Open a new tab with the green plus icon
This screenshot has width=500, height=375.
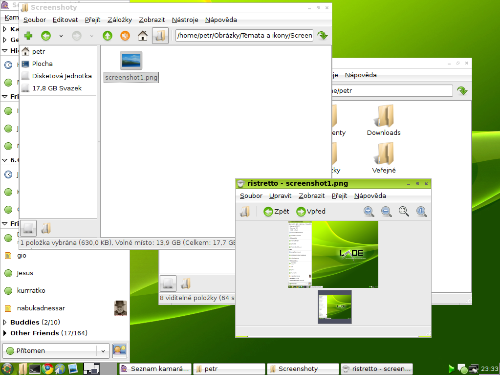pyautogui.click(x=28, y=36)
